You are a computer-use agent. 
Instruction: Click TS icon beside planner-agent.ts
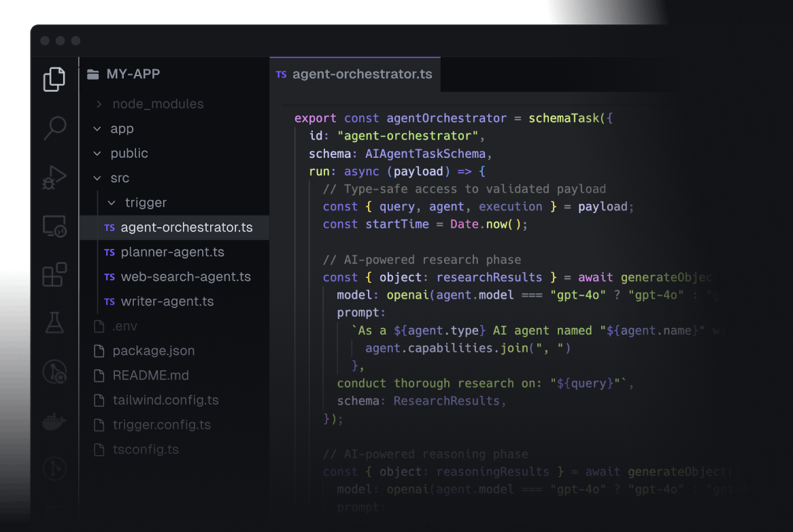pos(109,252)
